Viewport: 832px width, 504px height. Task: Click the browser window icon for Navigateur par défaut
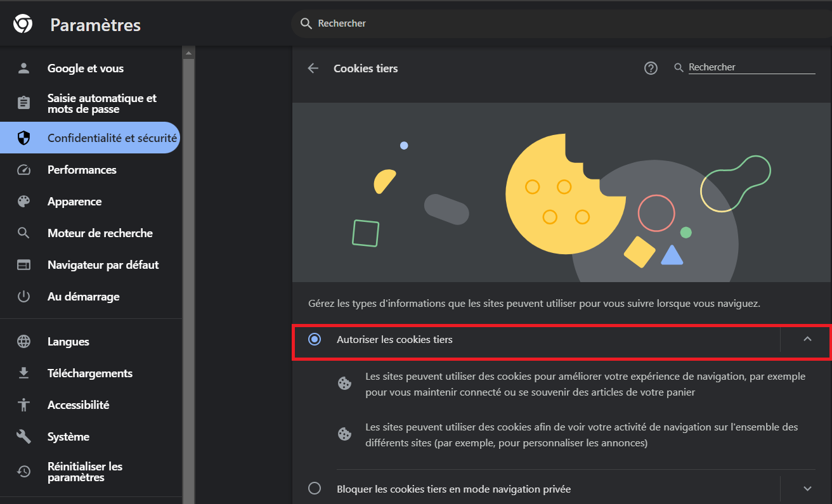click(23, 265)
